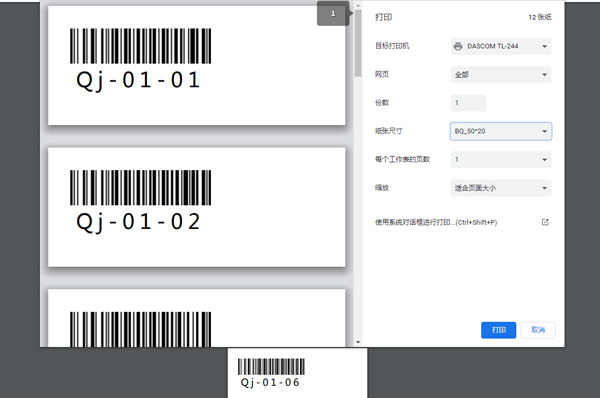Click the 纸张尺寸 label text

[388, 131]
